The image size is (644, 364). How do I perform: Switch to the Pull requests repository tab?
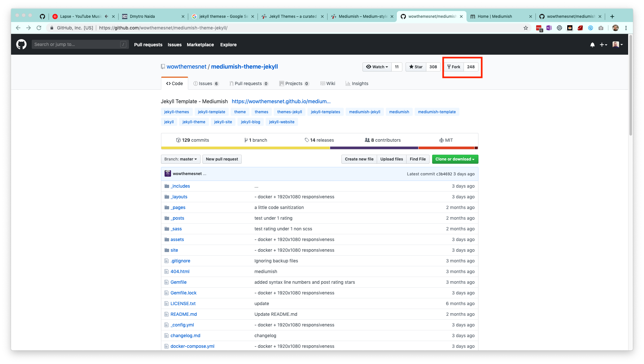tap(249, 83)
